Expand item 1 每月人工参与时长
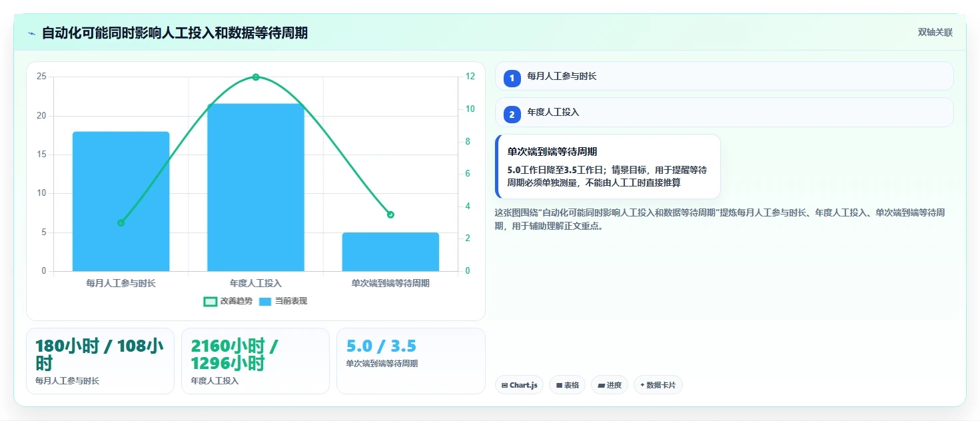 coord(724,76)
